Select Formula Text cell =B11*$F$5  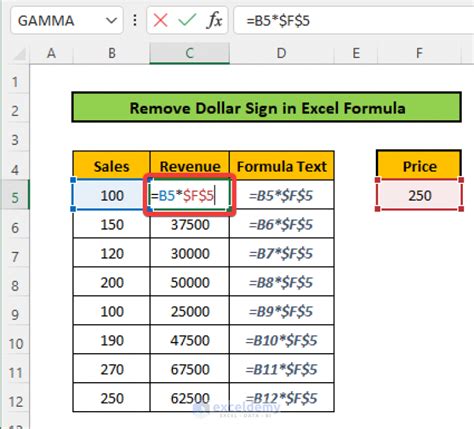tap(282, 369)
